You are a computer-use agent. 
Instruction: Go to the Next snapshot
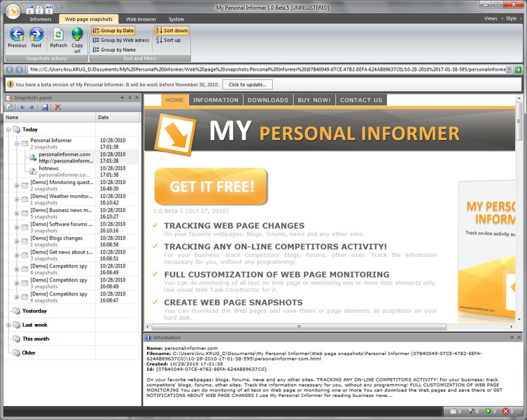point(36,35)
